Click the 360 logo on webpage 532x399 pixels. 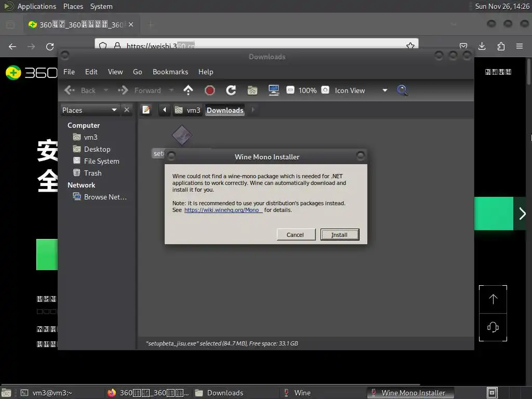tap(31, 73)
